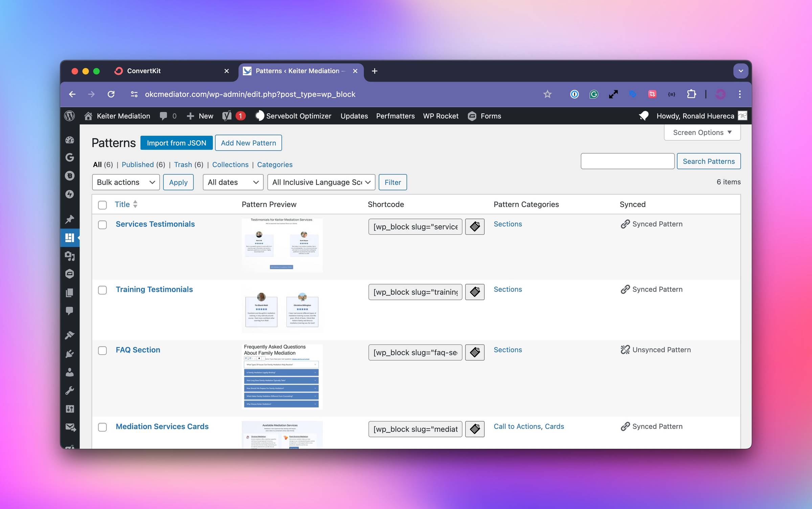Image resolution: width=812 pixels, height=509 pixels.
Task: Open the email sidebar icon
Action: click(x=70, y=427)
